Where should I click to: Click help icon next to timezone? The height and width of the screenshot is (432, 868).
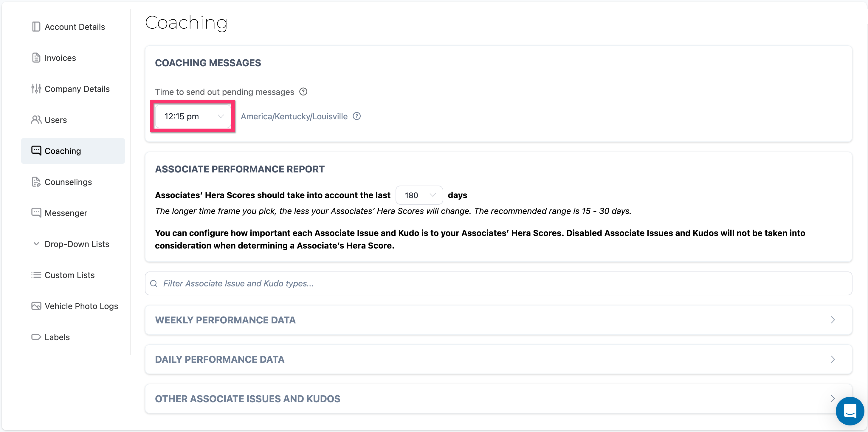(x=356, y=116)
